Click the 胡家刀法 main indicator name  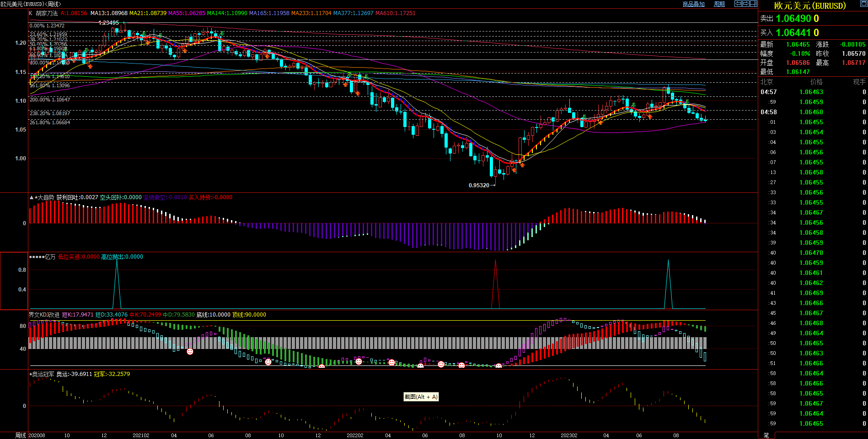coord(47,13)
